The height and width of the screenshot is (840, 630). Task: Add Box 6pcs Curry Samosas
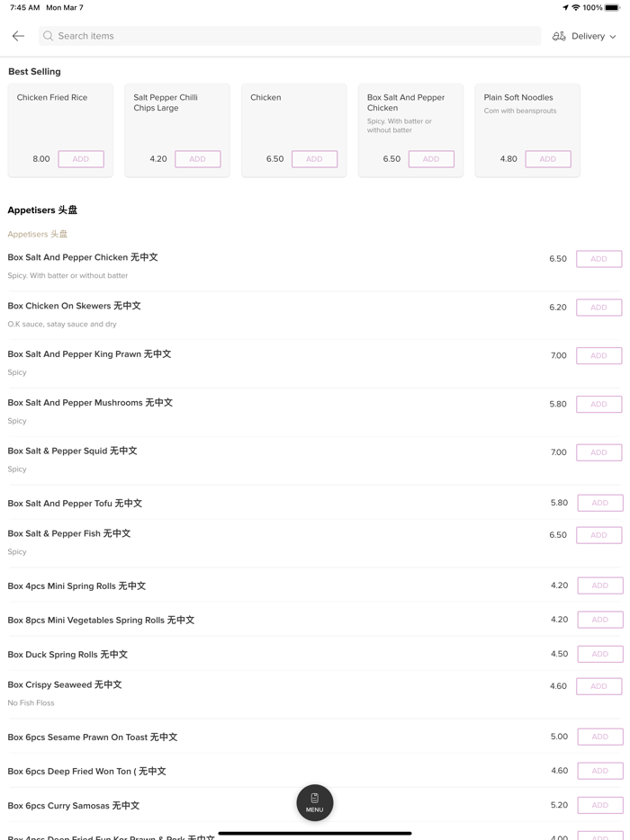click(599, 806)
